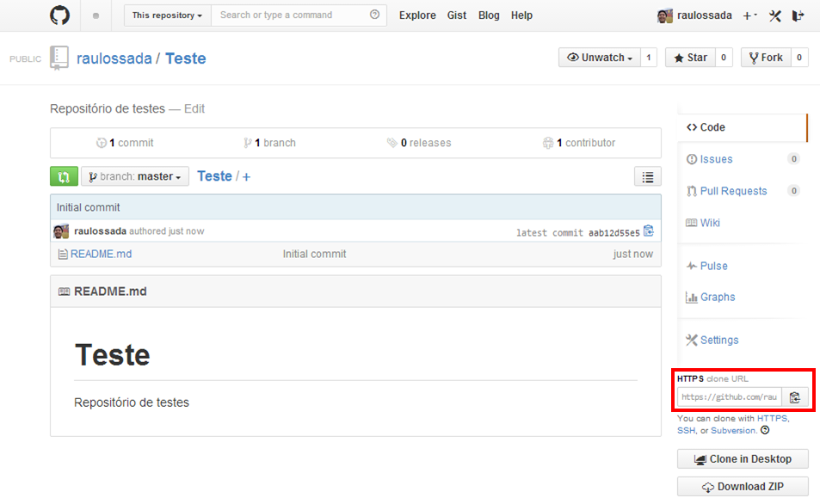The height and width of the screenshot is (504, 820).
Task: Download the repository ZIP
Action: [743, 487]
